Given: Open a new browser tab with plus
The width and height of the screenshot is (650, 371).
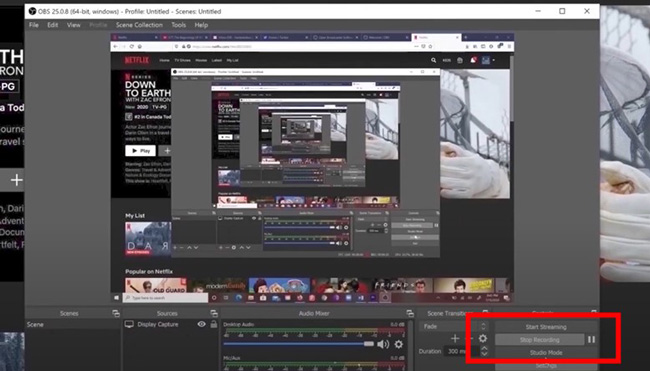Looking at the screenshot, I should point(466,37).
